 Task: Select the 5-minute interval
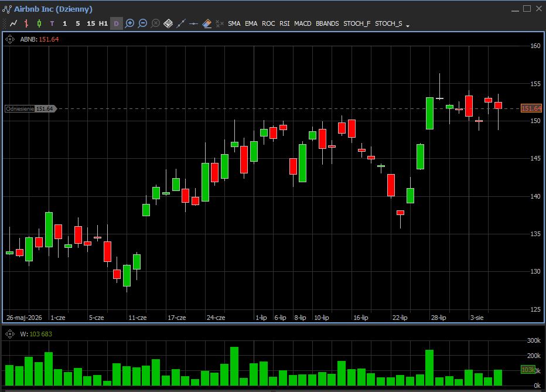78,23
